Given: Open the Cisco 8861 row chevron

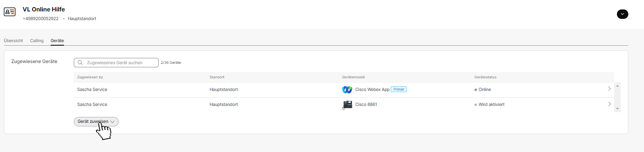Looking at the screenshot, I should point(609,104).
